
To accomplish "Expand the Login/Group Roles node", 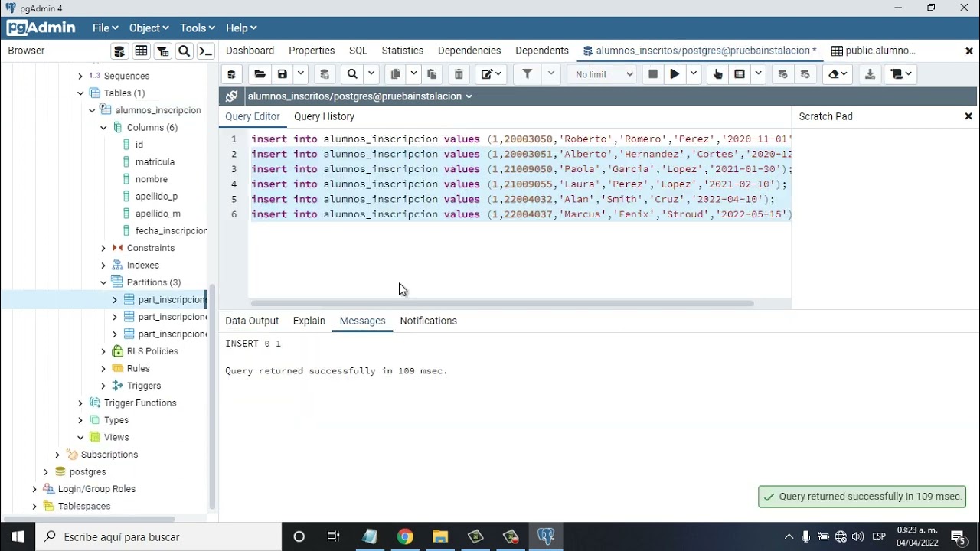I will click(34, 489).
